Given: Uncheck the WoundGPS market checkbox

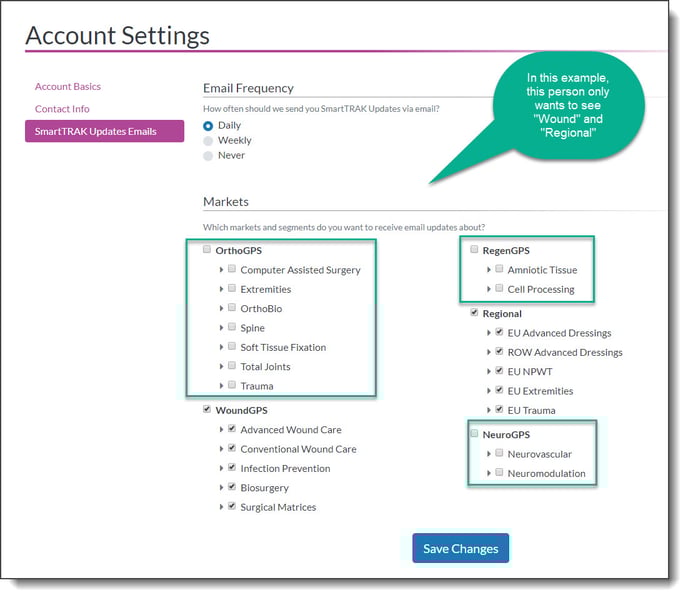Looking at the screenshot, I should (207, 409).
